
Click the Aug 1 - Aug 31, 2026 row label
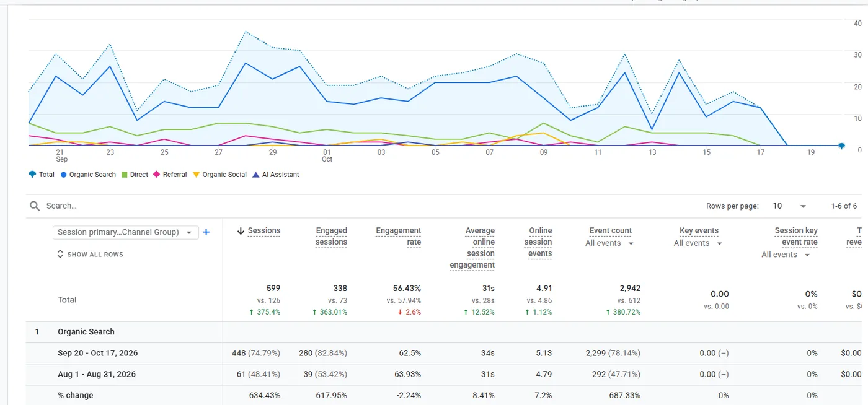tap(97, 374)
